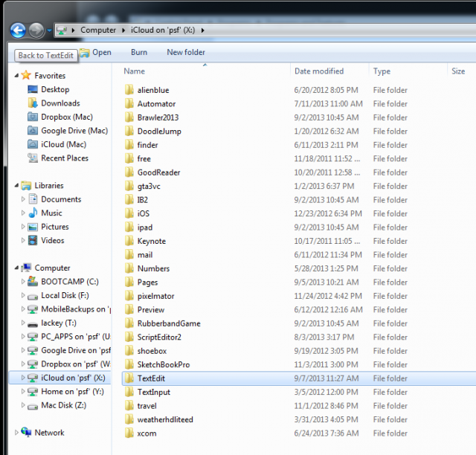Sort by the Date modified column header
The width and height of the screenshot is (476, 455).
(x=319, y=71)
